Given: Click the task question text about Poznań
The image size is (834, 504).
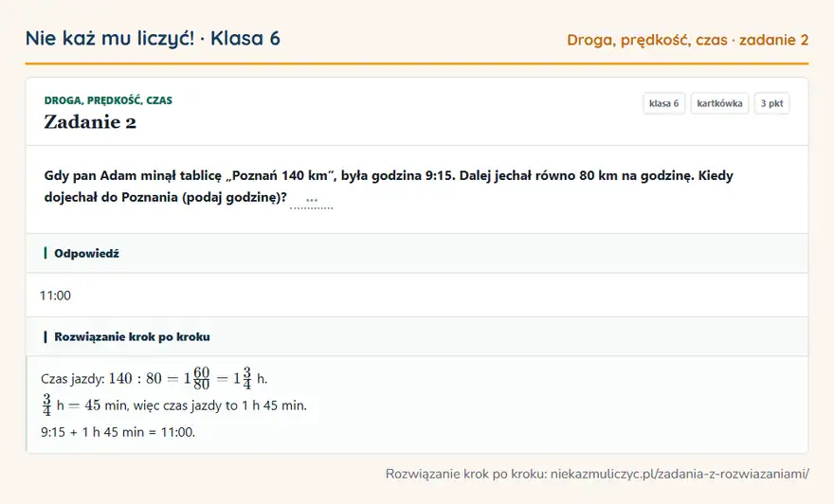Looking at the screenshot, I should point(389,186).
